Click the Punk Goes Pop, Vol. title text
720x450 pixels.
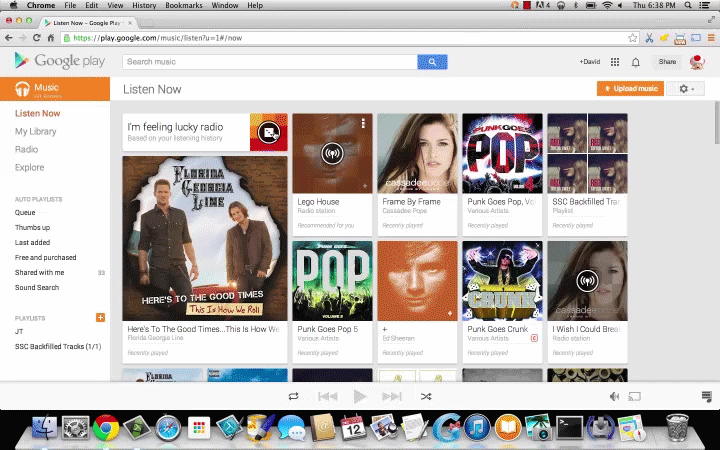501,202
